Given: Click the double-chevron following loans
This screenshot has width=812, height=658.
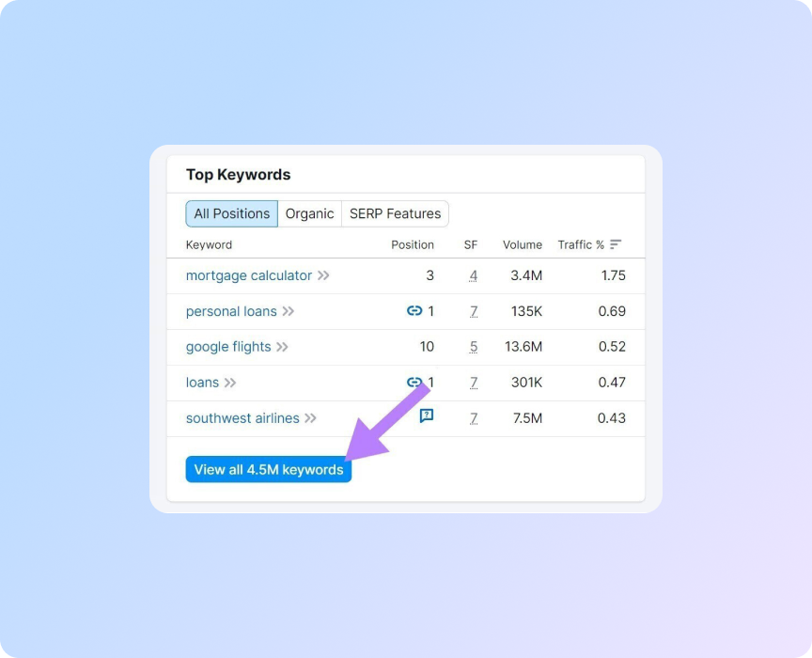Looking at the screenshot, I should coord(228,383).
